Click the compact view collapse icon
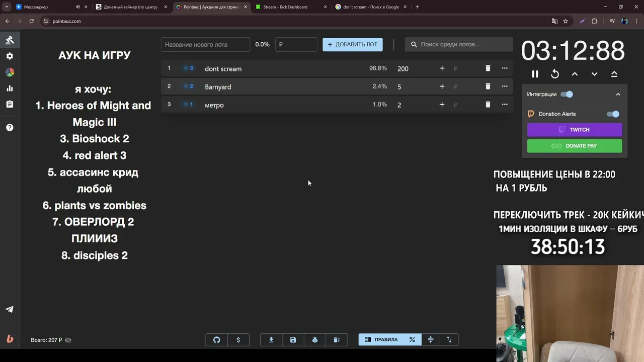The width and height of the screenshot is (644, 362). click(x=431, y=340)
